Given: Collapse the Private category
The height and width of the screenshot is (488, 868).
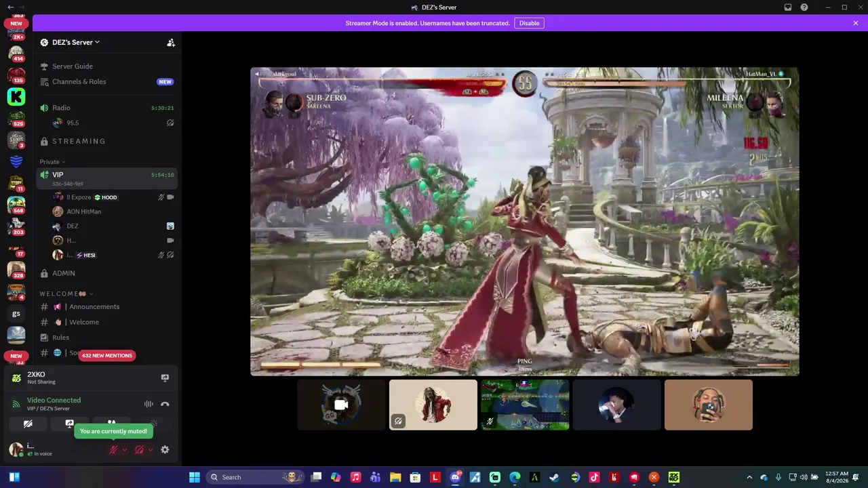Looking at the screenshot, I should (x=52, y=162).
